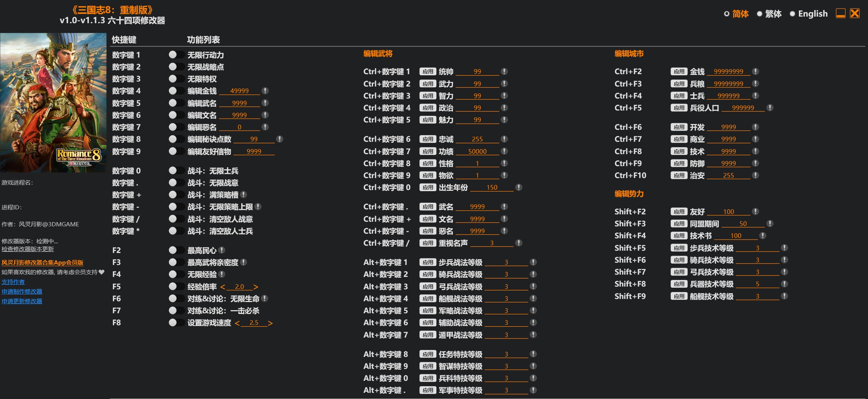
Task: Open 支持作者 link
Action: [13, 282]
